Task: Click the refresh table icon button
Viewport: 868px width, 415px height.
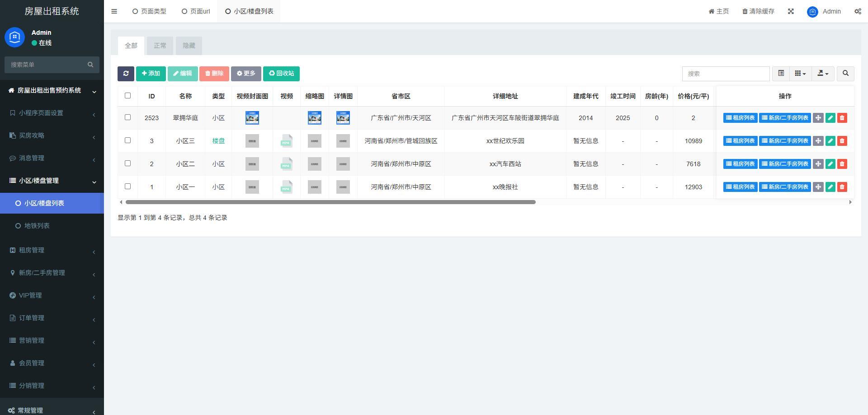Action: 126,74
